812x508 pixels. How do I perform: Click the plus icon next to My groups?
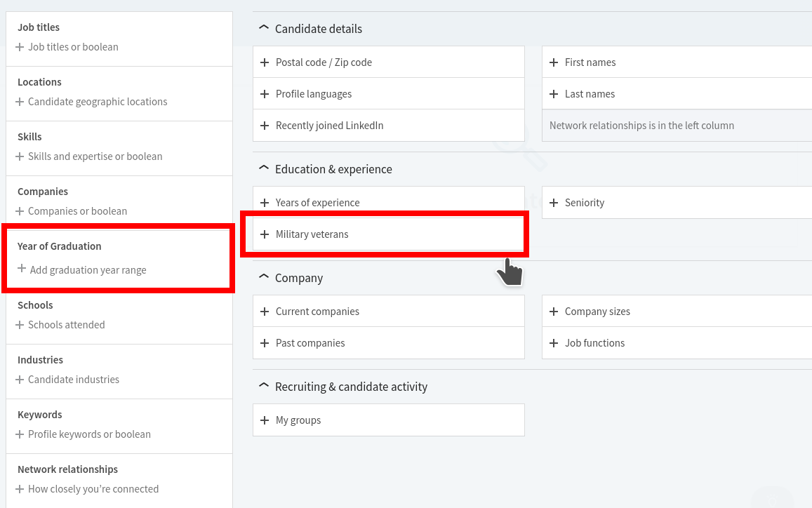pyautogui.click(x=265, y=420)
